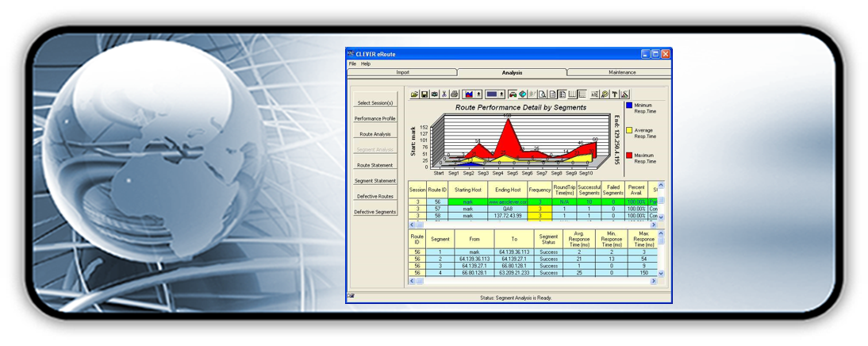The width and height of the screenshot is (868, 346).
Task: Click the lower segment table's scroll-right arrow
Action: 653,281
